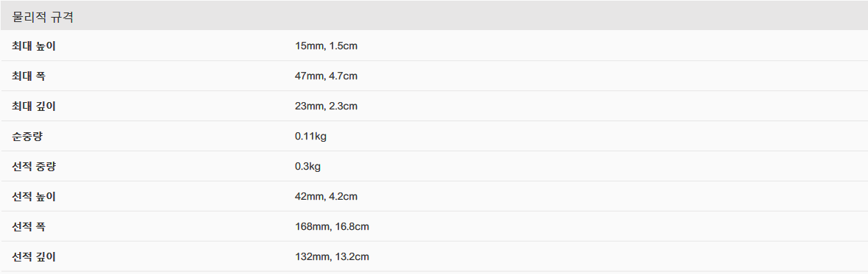Screen dimensions: 868x274
Task: Click the 0.11kg net weight value
Action: [x=310, y=136]
